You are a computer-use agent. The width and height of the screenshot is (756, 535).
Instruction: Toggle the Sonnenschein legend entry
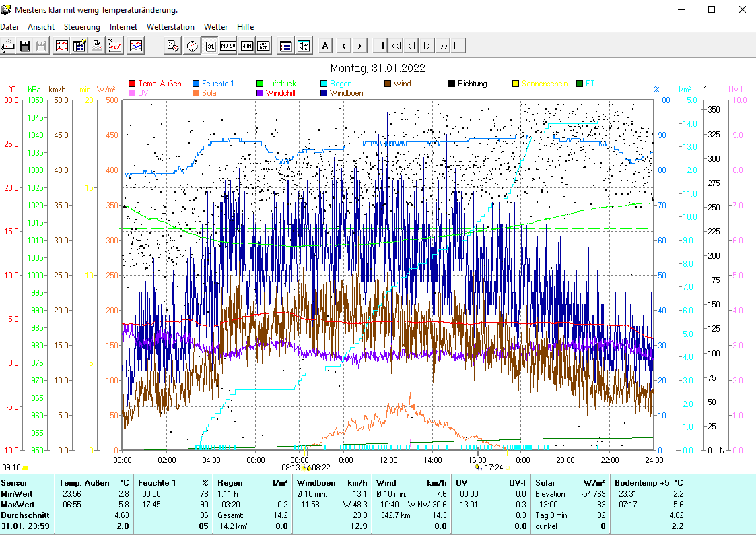tap(540, 84)
